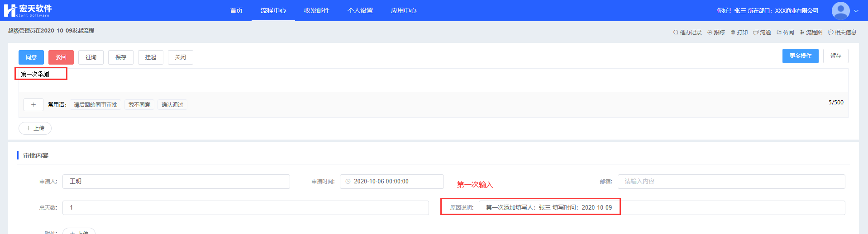Image resolution: width=868 pixels, height=234 pixels.
Task: Expand the user account dropdown arrow
Action: (856, 11)
